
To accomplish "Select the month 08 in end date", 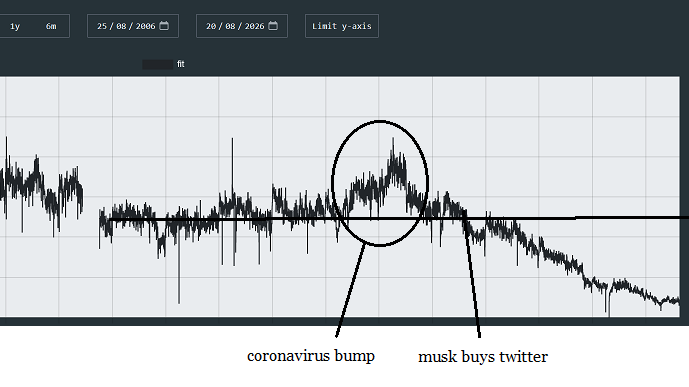I will pos(230,26).
